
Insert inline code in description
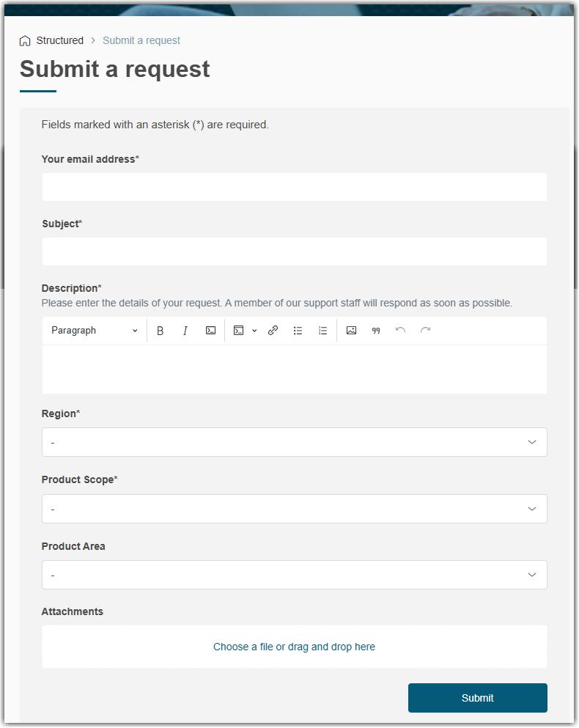[210, 331]
